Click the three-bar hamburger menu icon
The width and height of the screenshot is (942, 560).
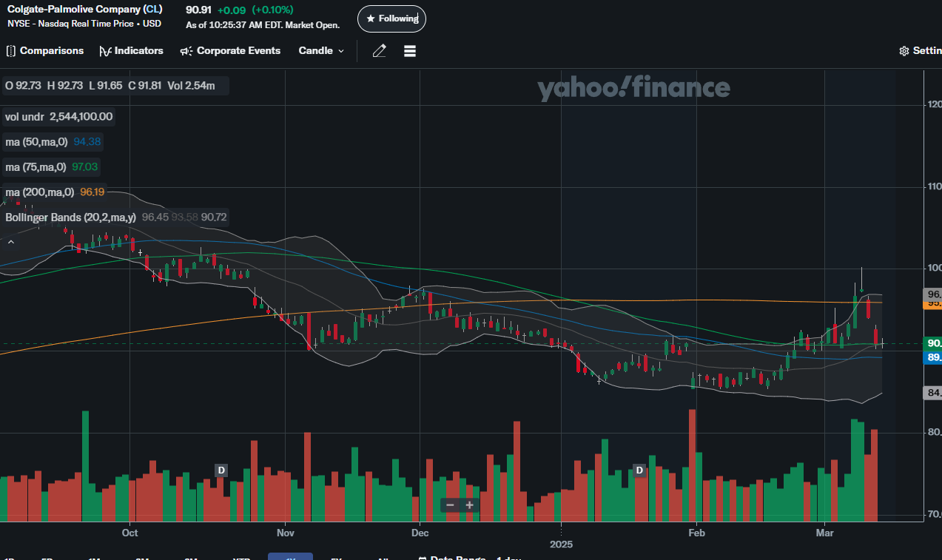point(410,51)
